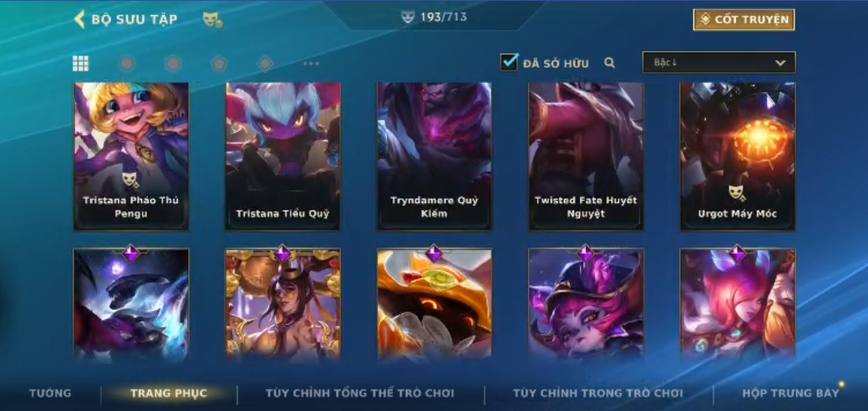Screen dimensions: 868x411
Task: Click the gold mask icon beside Bộ Sưu Tập
Action: [212, 20]
